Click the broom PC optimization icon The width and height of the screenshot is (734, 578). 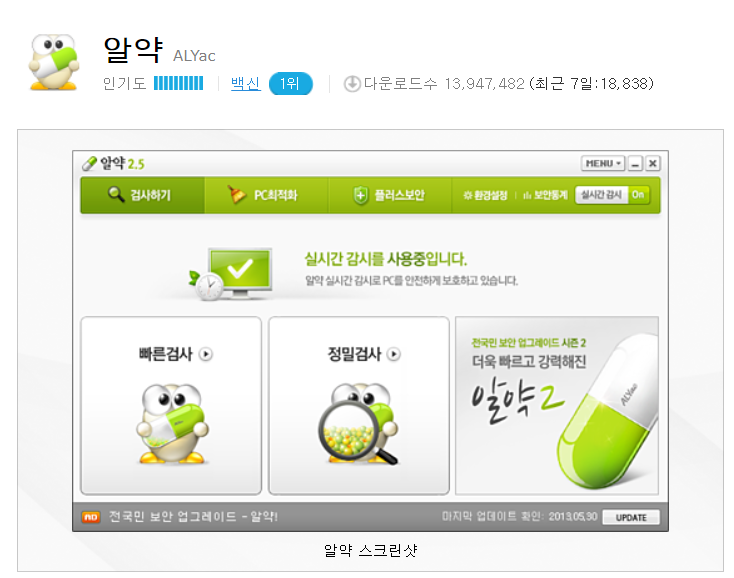point(236,194)
